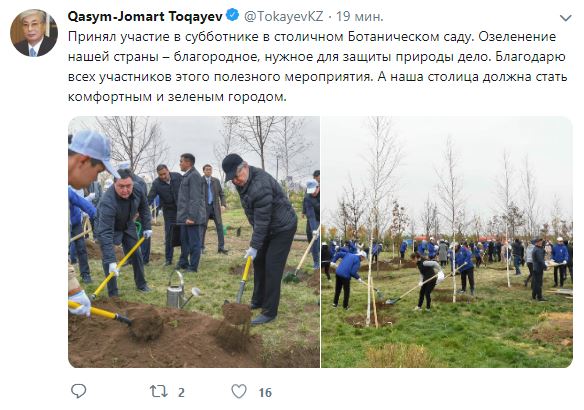Click the Russian tweet text body
The width and height of the screenshot is (584, 410).
pos(317,67)
